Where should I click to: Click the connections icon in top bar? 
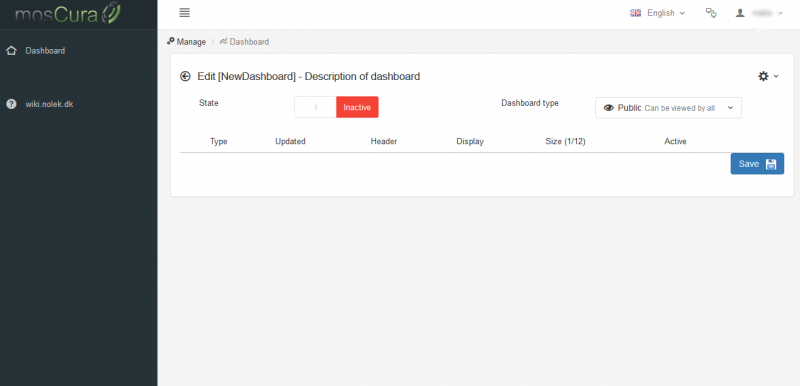coord(711,13)
